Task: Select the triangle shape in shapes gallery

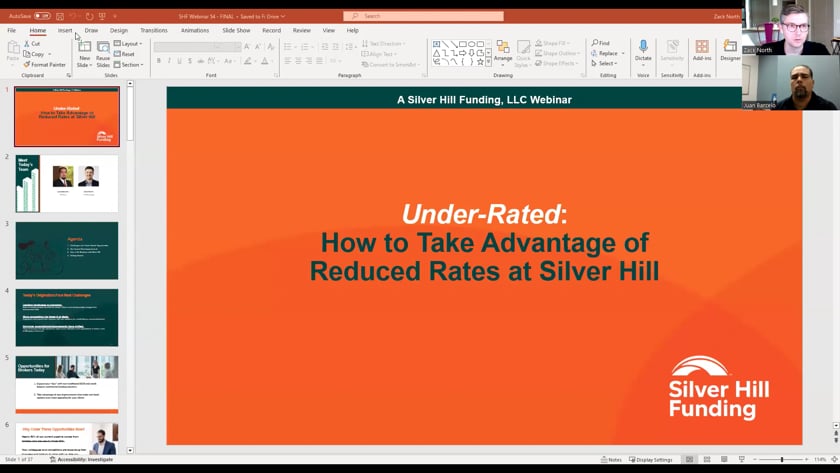Action: (x=437, y=53)
